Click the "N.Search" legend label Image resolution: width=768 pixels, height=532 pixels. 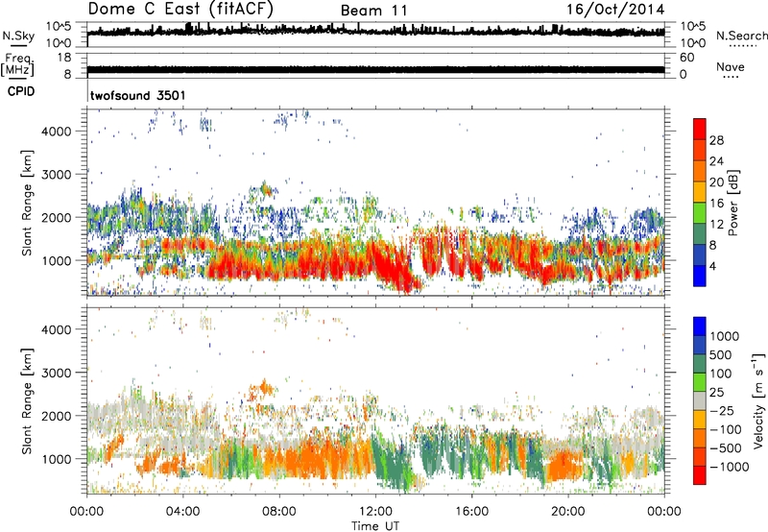[741, 36]
